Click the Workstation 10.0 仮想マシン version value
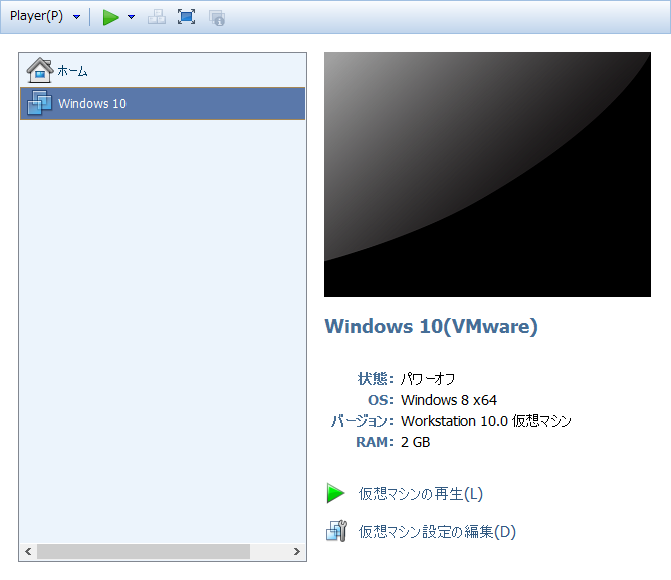Screen dimensions: 671x580 click(x=486, y=421)
